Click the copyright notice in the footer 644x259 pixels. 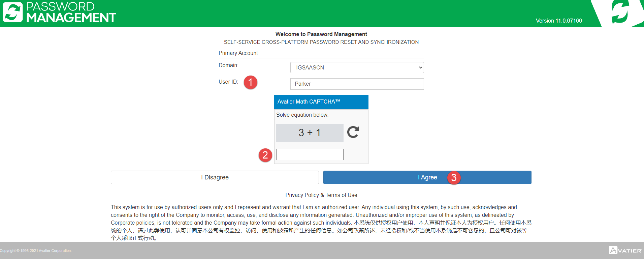pyautogui.click(x=36, y=251)
